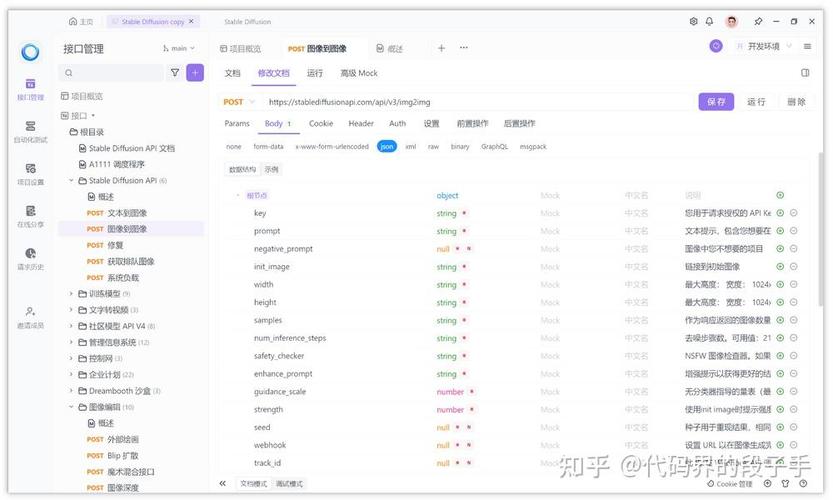
Task: Collapse the 图像编辑 folder
Action: [x=71, y=407]
